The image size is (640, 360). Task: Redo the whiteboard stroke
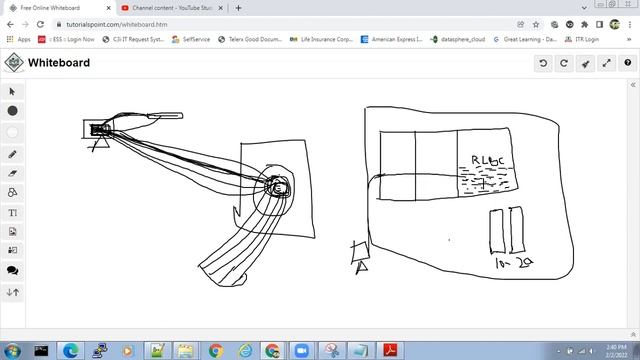(564, 63)
